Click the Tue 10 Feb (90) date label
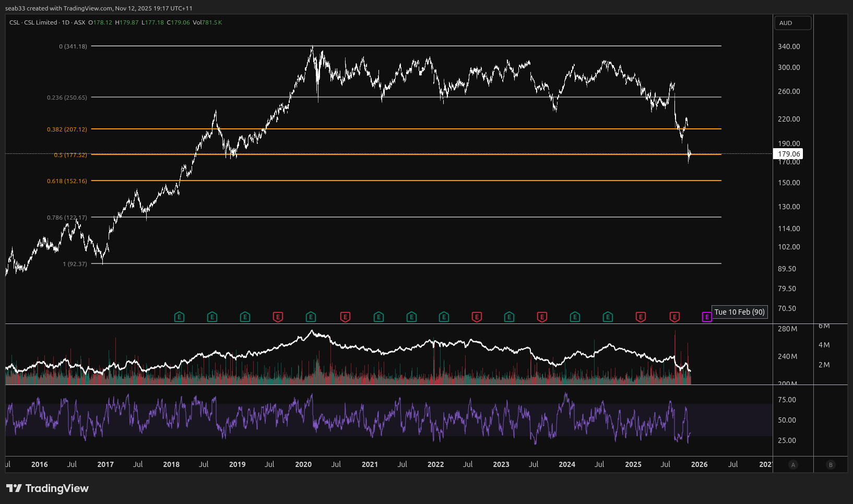The image size is (853, 504). pyautogui.click(x=739, y=312)
